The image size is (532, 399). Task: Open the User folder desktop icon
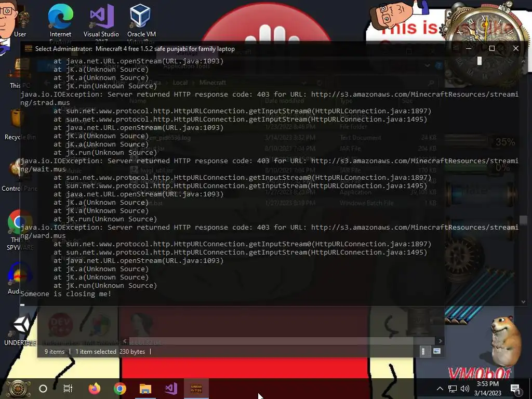[20, 20]
